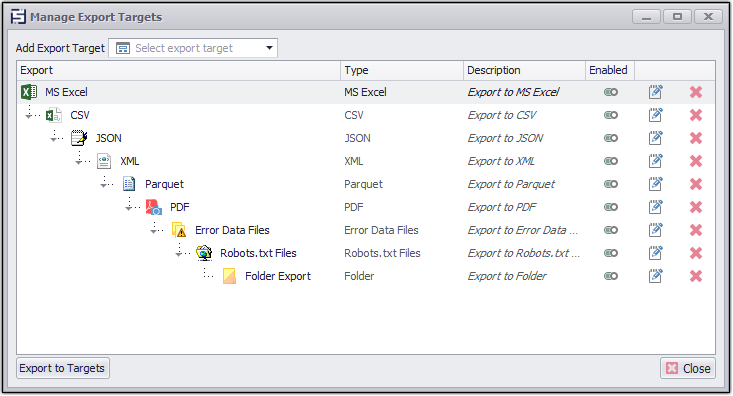Screen dimensions: 733x396
Task: Select the XML tree row
Action: [x=366, y=161]
